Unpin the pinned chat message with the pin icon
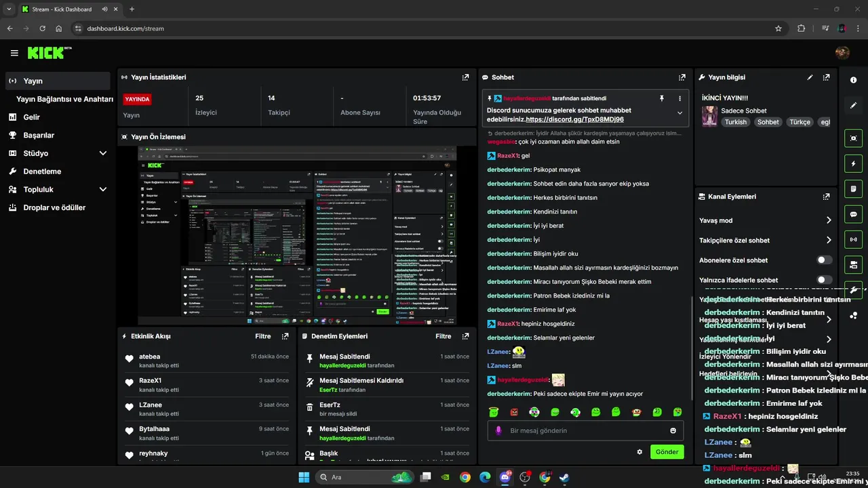This screenshot has height=488, width=868. pyautogui.click(x=662, y=98)
